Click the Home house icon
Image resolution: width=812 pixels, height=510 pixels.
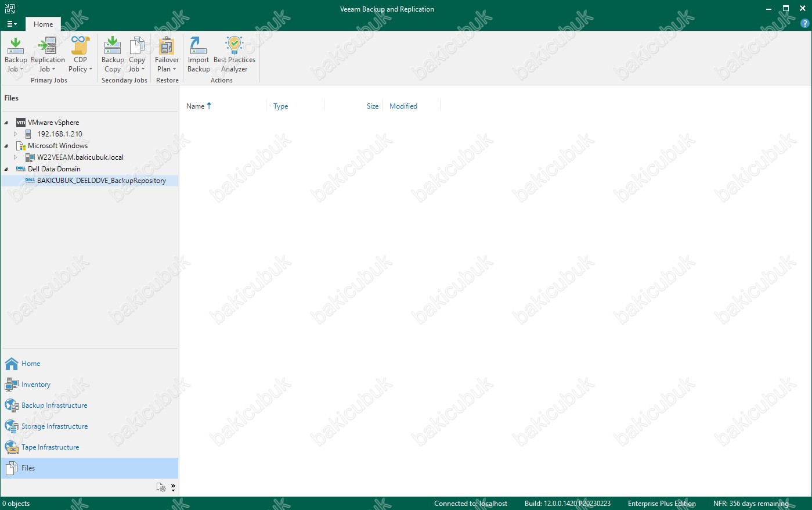(x=12, y=364)
